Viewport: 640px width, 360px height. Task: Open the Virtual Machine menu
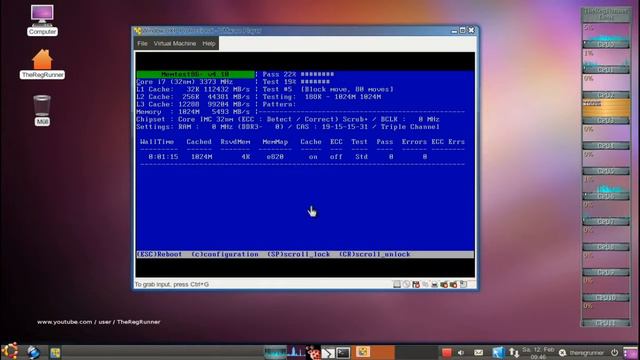click(175, 43)
